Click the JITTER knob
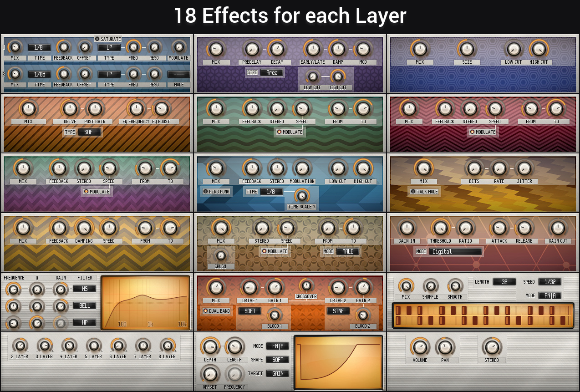Screen dimensions: 580x392 tap(524, 168)
